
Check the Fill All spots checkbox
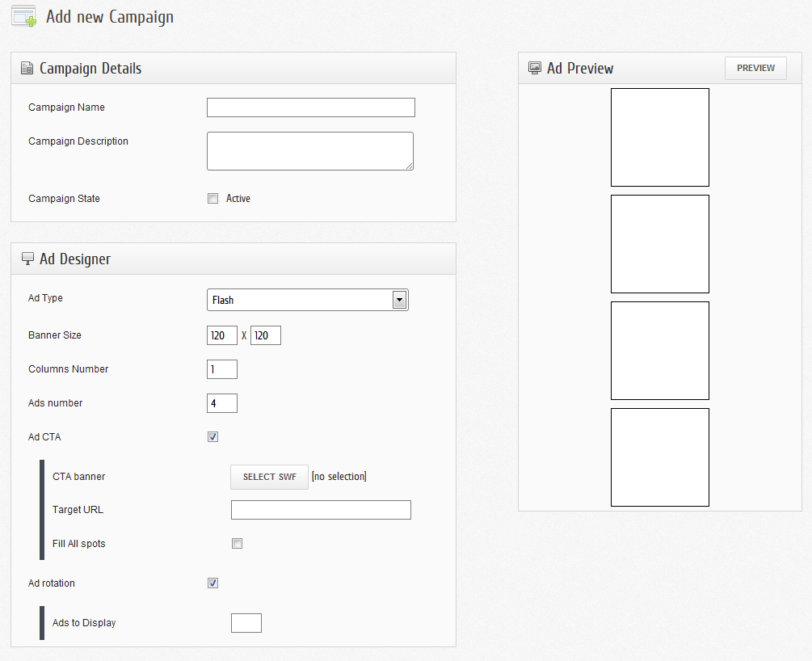pos(238,543)
